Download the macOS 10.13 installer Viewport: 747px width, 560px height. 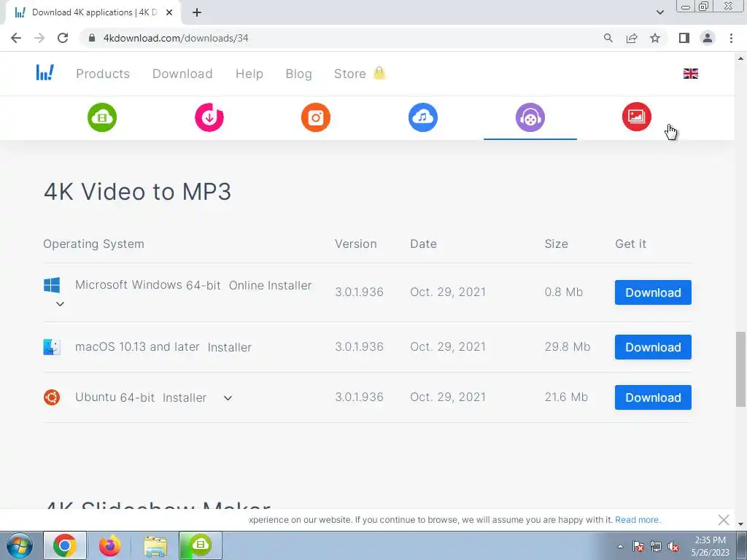(653, 347)
